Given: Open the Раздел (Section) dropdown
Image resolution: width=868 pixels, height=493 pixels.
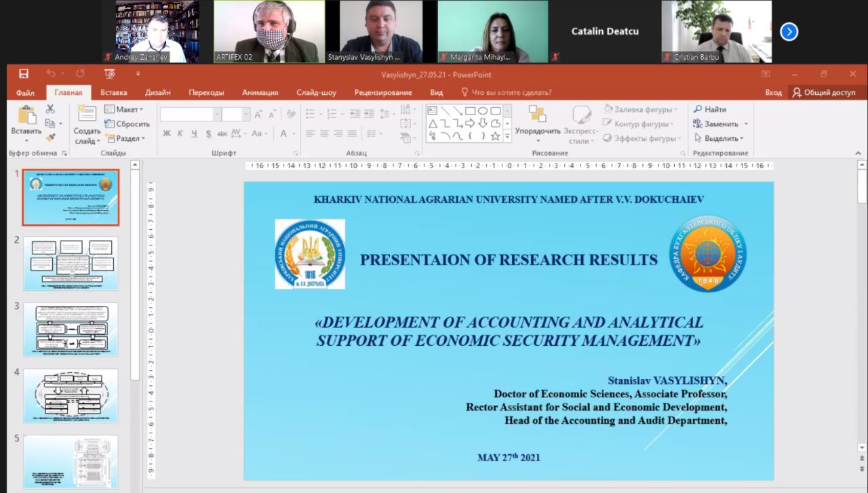Looking at the screenshot, I should (x=125, y=138).
